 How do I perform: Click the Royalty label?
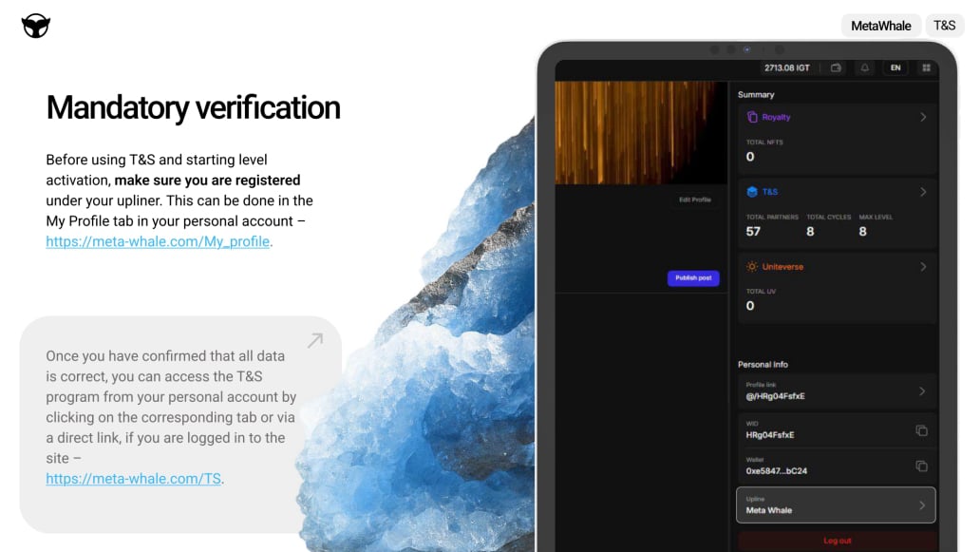click(x=776, y=117)
